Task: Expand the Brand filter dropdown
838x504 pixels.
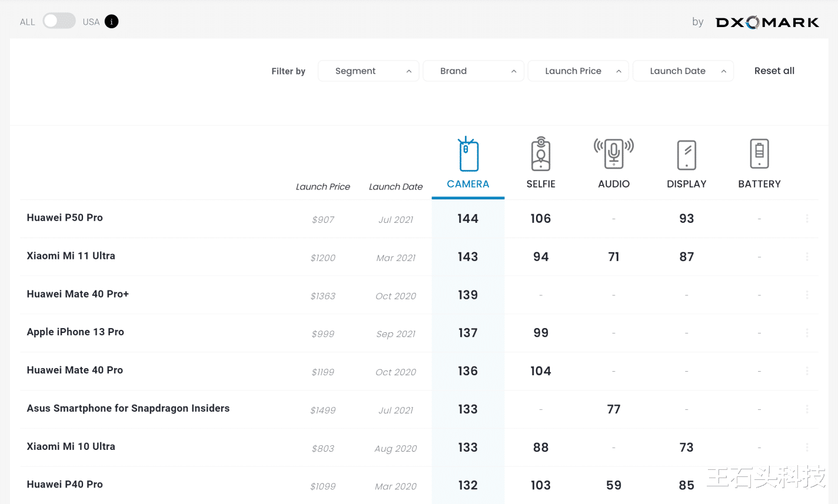Action: click(473, 71)
